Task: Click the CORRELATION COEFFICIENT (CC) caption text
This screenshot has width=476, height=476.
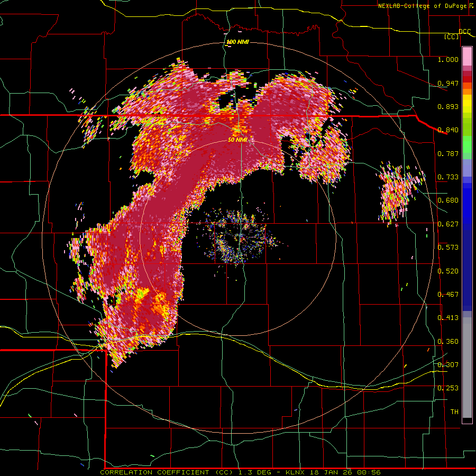Action: click(x=166, y=472)
